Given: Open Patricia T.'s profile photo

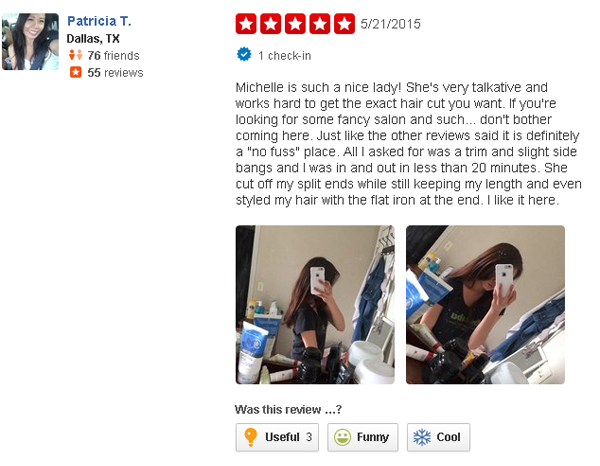Looking at the screenshot, I should (x=30, y=41).
